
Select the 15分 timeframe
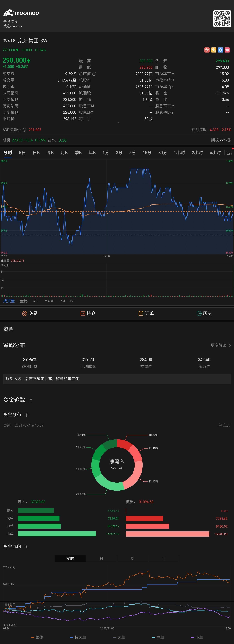(147, 153)
